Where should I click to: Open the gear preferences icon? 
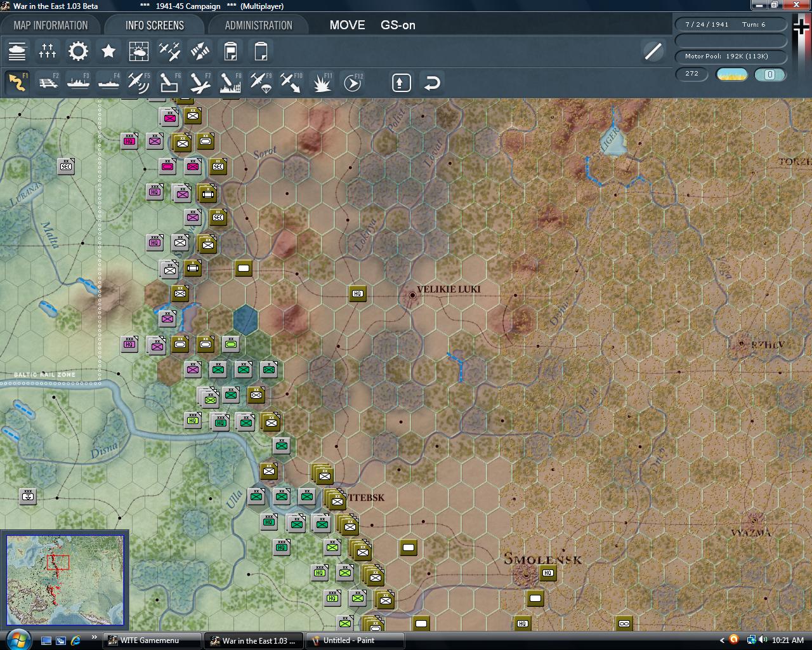pos(78,51)
